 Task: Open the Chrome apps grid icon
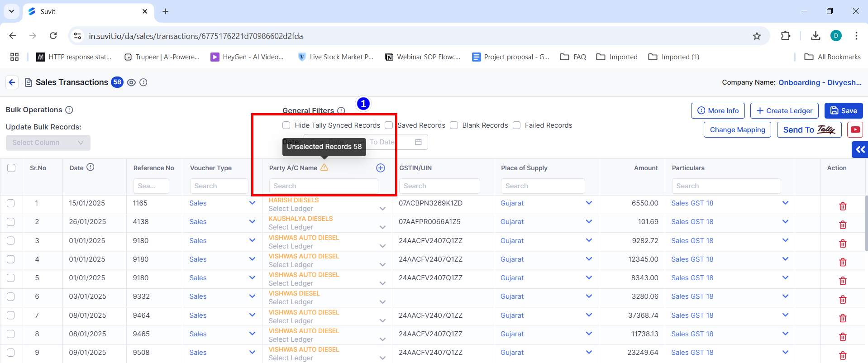(x=14, y=57)
